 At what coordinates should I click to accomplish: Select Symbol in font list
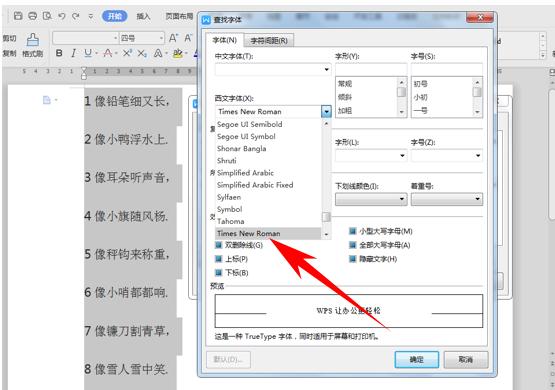[268, 209]
